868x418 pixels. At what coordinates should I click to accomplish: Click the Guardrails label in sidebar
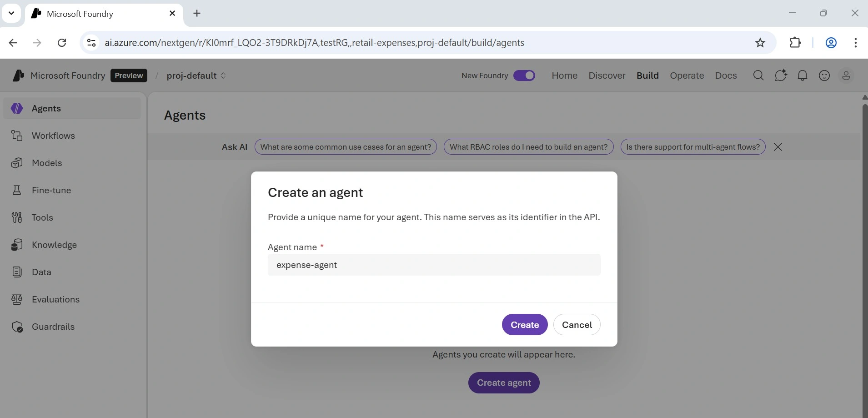point(53,327)
